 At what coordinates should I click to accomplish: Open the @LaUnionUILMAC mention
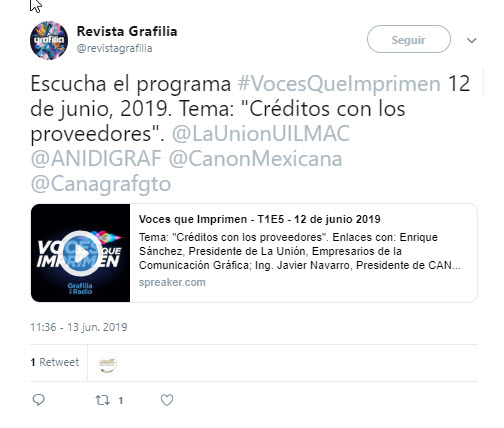click(x=261, y=133)
